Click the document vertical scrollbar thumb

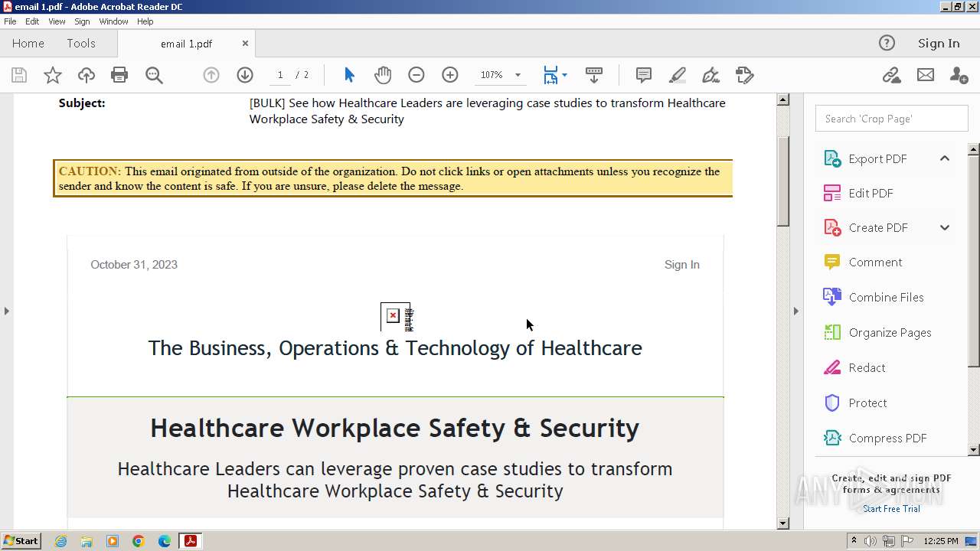pyautogui.click(x=783, y=181)
